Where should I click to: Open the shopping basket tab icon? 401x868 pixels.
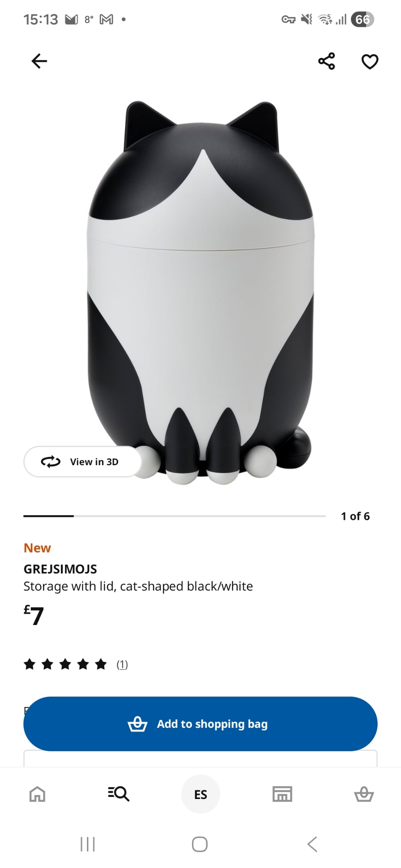pyautogui.click(x=364, y=794)
